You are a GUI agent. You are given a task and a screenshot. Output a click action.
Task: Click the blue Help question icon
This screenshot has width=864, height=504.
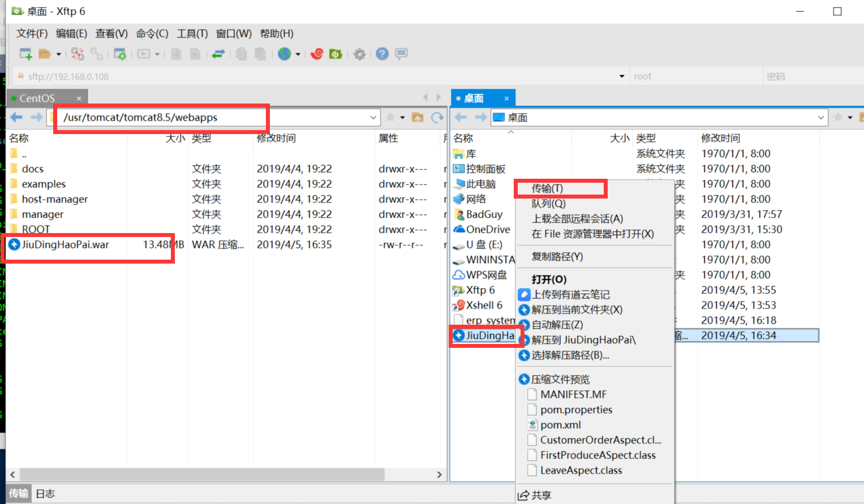click(382, 54)
